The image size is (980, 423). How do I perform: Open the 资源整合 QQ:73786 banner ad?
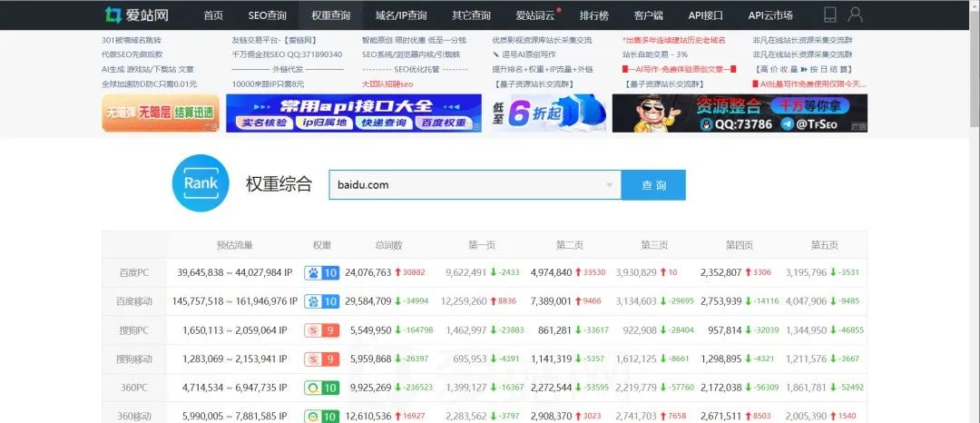coord(740,113)
